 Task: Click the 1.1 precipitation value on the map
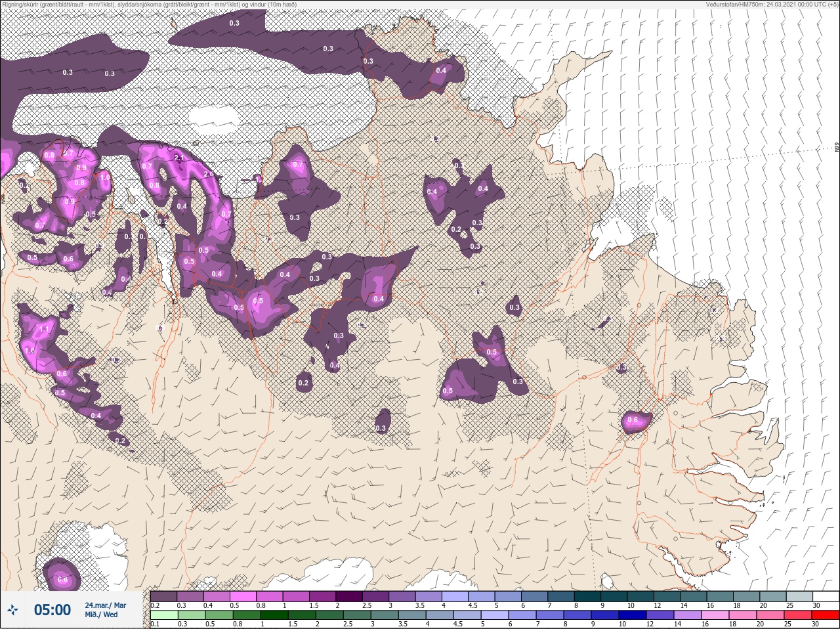point(45,329)
